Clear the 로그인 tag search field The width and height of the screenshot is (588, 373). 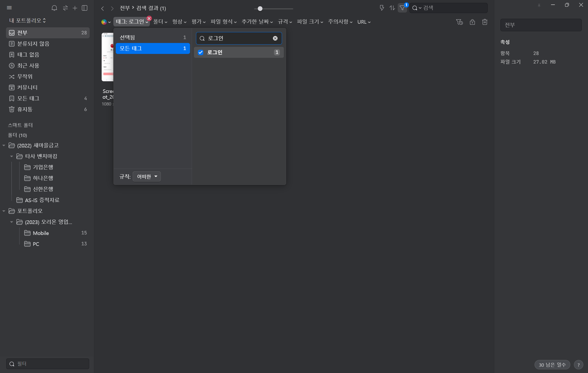[x=275, y=38]
